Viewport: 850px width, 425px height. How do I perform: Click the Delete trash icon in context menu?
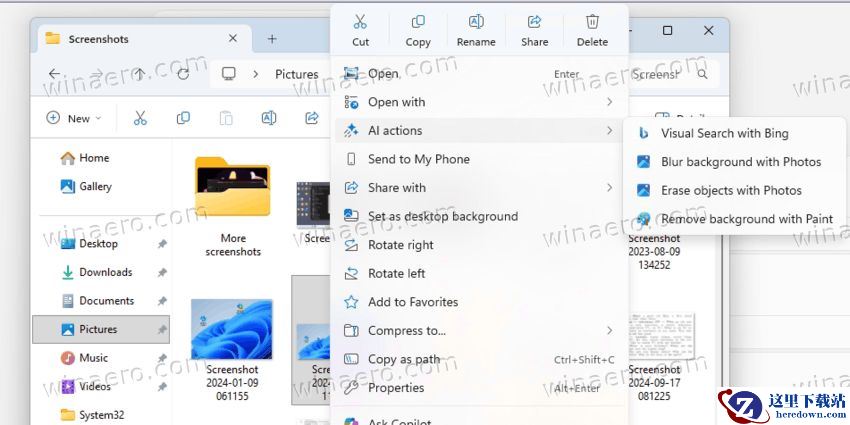point(592,22)
